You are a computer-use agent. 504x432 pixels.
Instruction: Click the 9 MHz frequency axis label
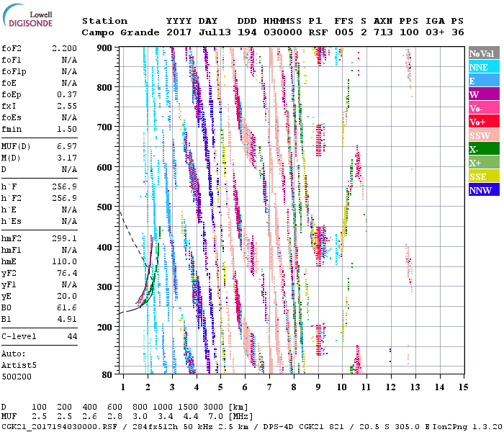(318, 387)
